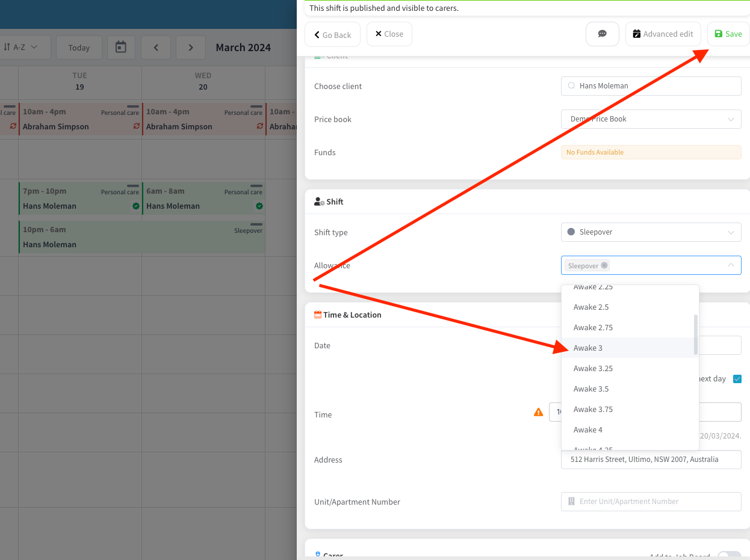Open the Shift type dropdown
The height and width of the screenshot is (560, 750).
tap(651, 232)
